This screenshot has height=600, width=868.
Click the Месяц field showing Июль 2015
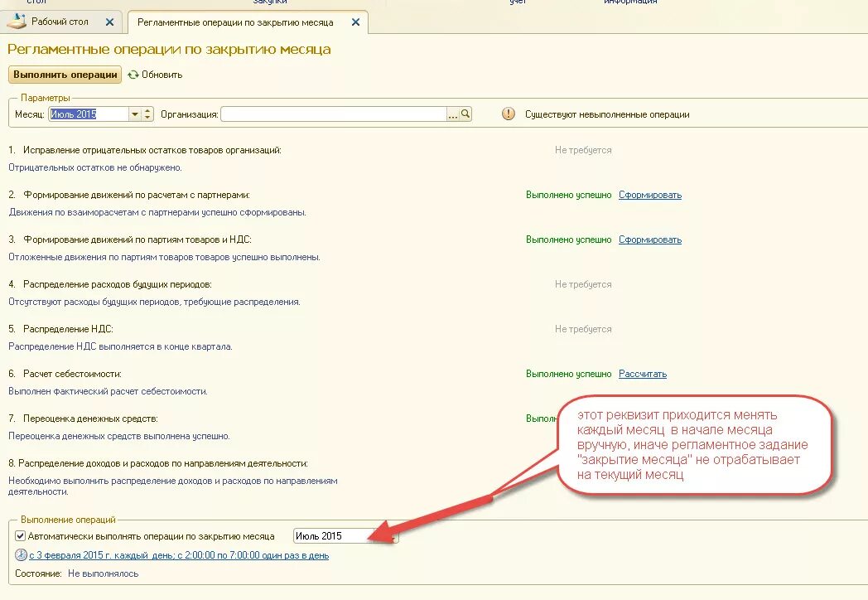point(89,114)
